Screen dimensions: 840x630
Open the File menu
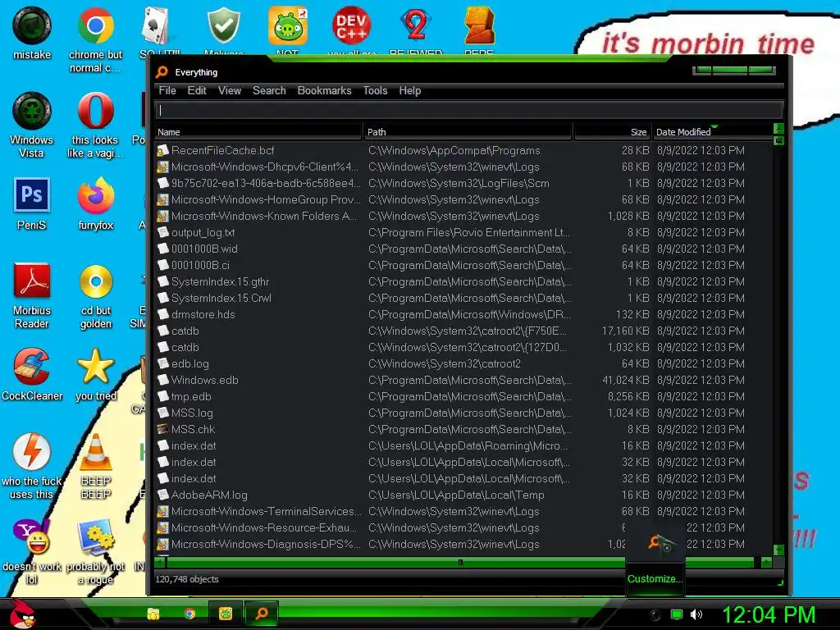(167, 90)
